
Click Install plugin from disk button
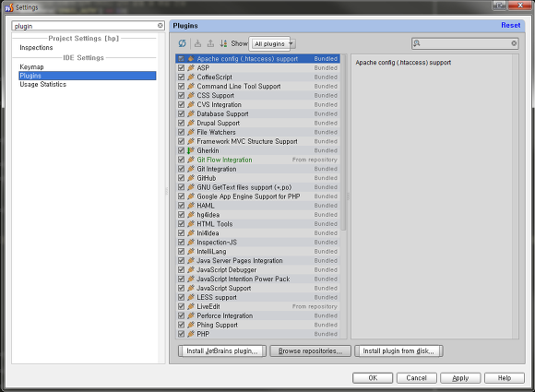click(x=398, y=351)
